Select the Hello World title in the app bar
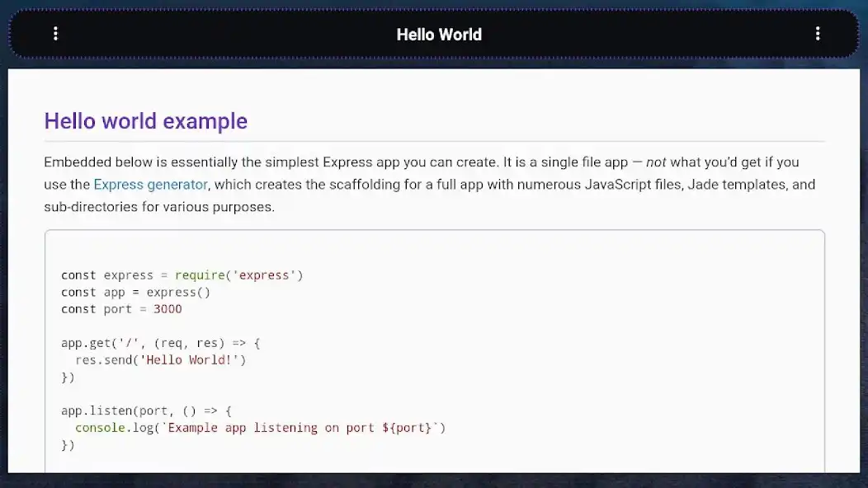This screenshot has width=868, height=488. [x=439, y=35]
